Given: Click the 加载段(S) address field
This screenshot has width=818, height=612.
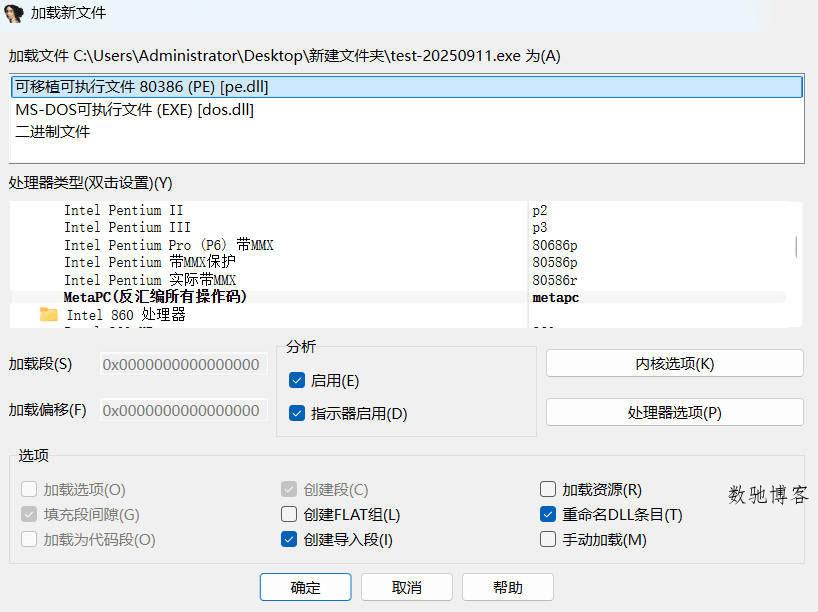Looking at the screenshot, I should click(183, 364).
